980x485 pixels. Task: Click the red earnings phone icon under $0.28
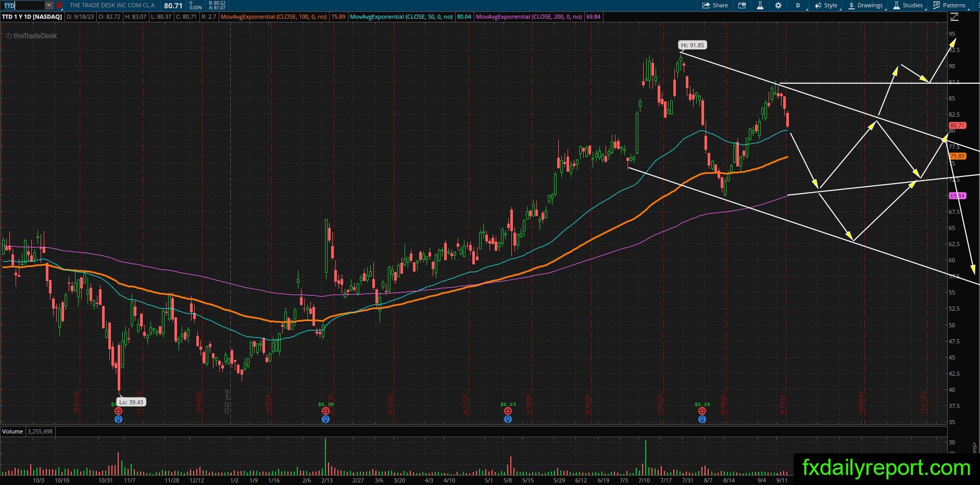pos(702,411)
